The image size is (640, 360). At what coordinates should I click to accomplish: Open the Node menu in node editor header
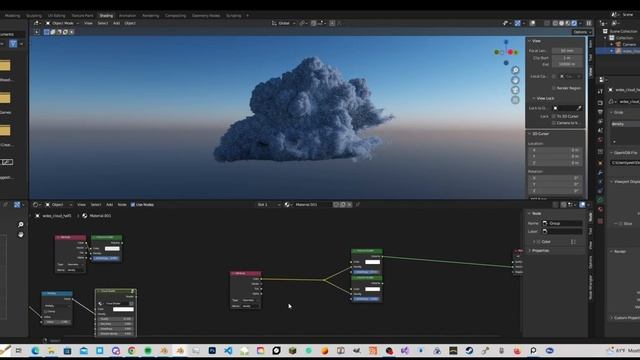pos(122,204)
